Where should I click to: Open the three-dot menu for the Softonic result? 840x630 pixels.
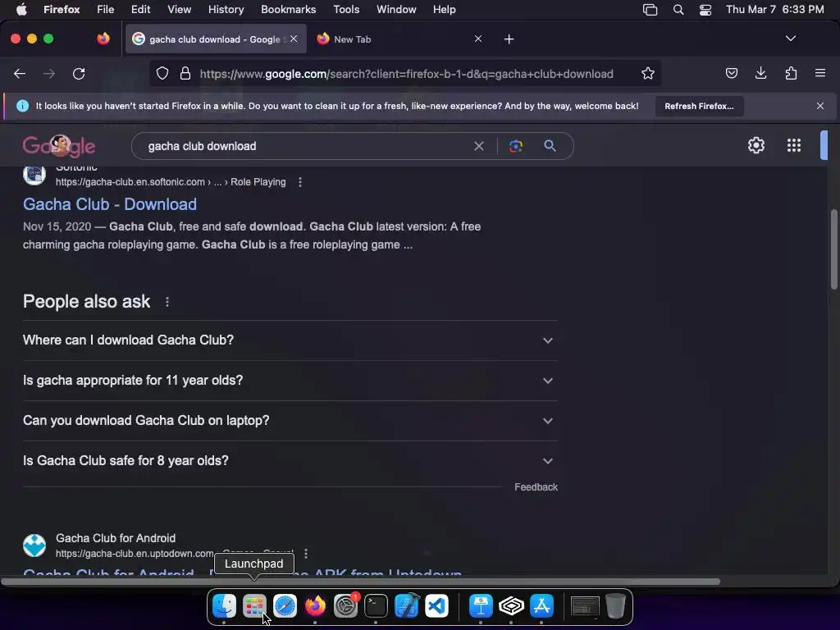point(300,182)
